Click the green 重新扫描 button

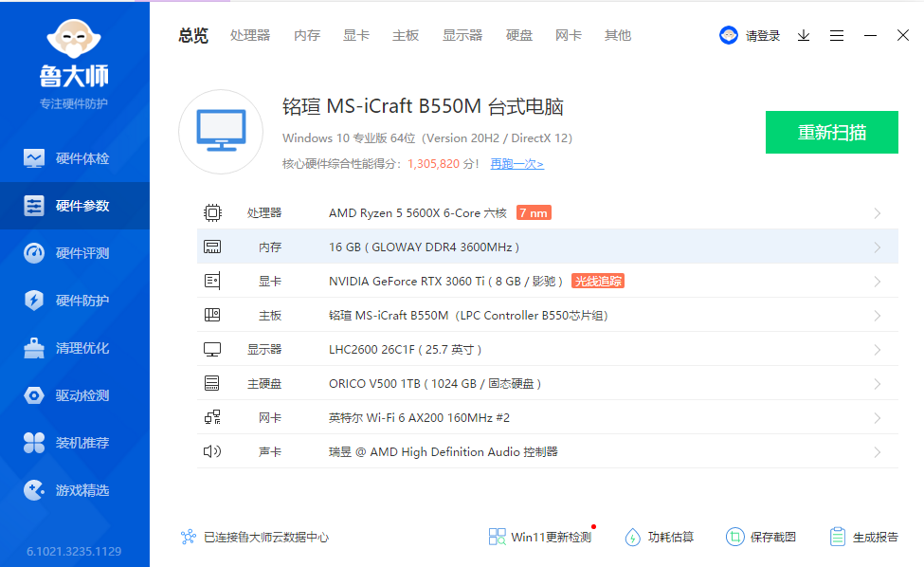pyautogui.click(x=831, y=132)
